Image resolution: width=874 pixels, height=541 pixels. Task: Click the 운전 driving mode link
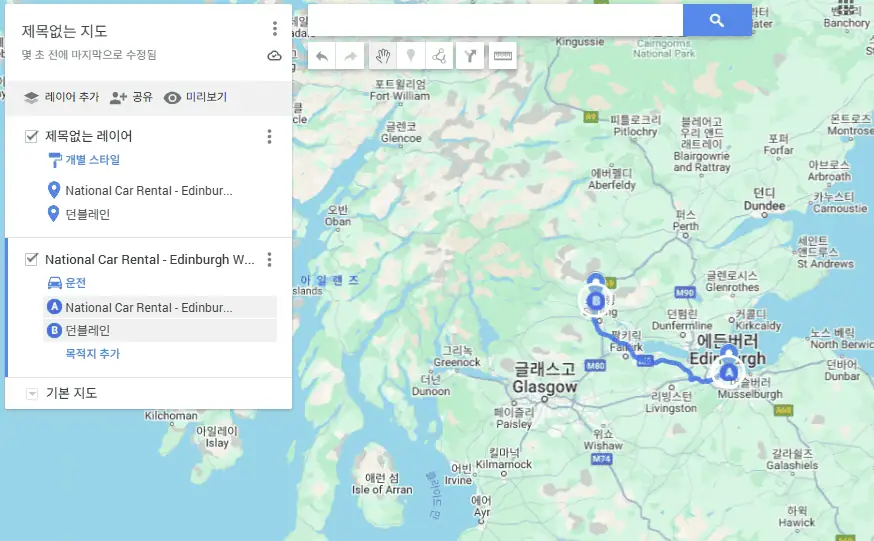(x=76, y=282)
